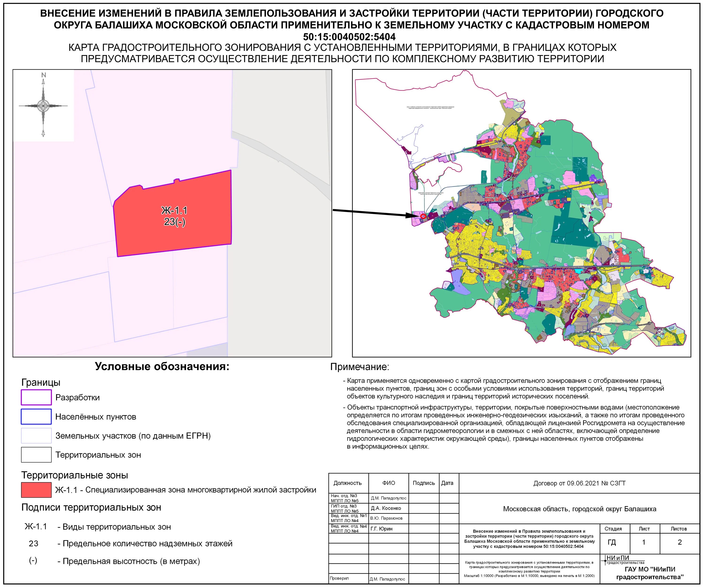The image size is (704, 588).
Task: Click the Разработки purple boundary legend box
Action: tap(36, 398)
